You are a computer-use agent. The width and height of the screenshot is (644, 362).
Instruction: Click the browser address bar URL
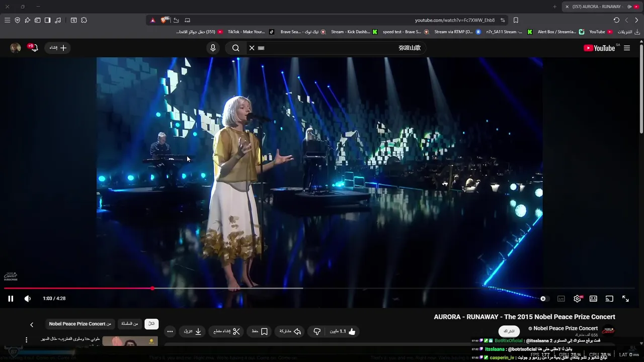(454, 20)
